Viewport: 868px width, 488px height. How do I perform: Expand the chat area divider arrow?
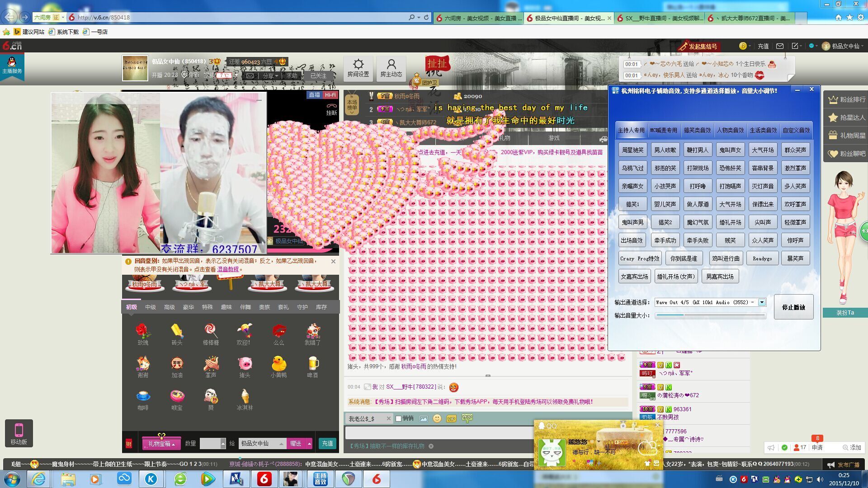tap(488, 375)
